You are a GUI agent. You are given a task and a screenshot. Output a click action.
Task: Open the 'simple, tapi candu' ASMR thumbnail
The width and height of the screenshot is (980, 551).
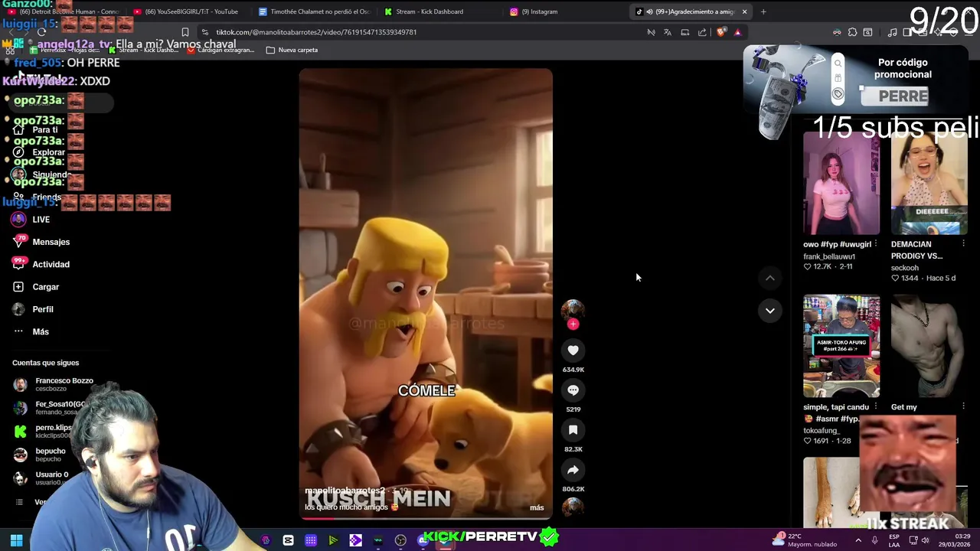(841, 347)
